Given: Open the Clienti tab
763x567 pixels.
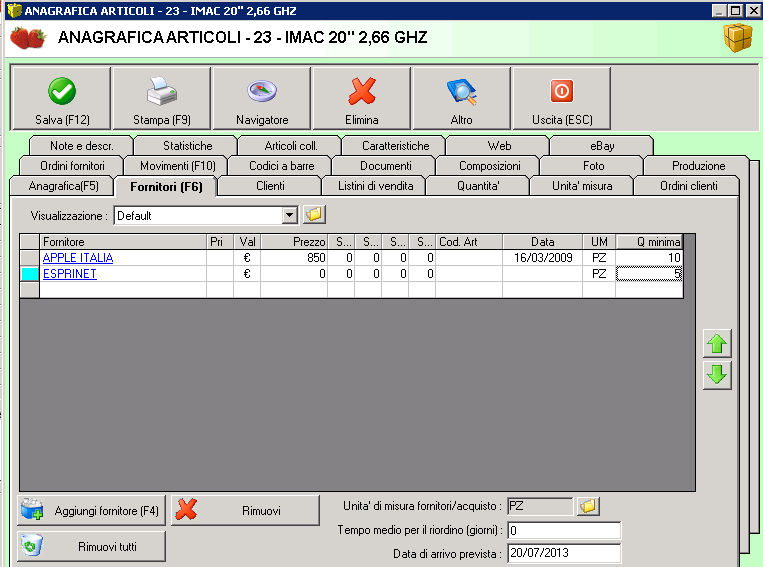Looking at the screenshot, I should [270, 186].
